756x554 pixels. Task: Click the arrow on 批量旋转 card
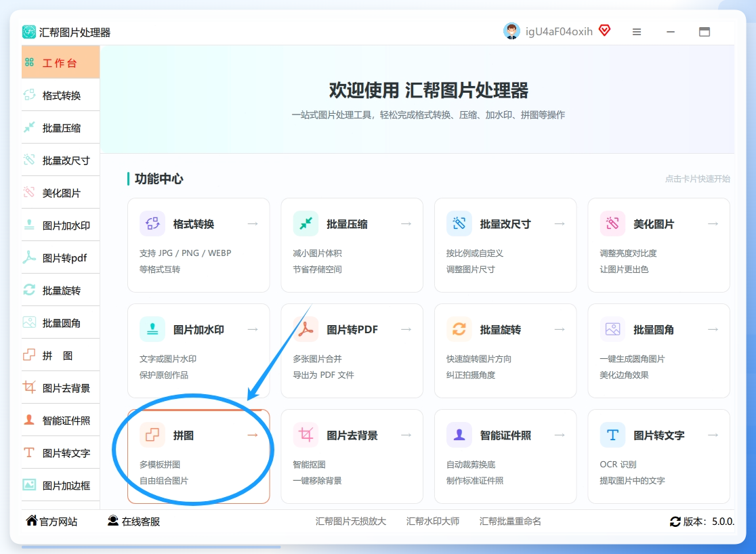[x=560, y=329]
